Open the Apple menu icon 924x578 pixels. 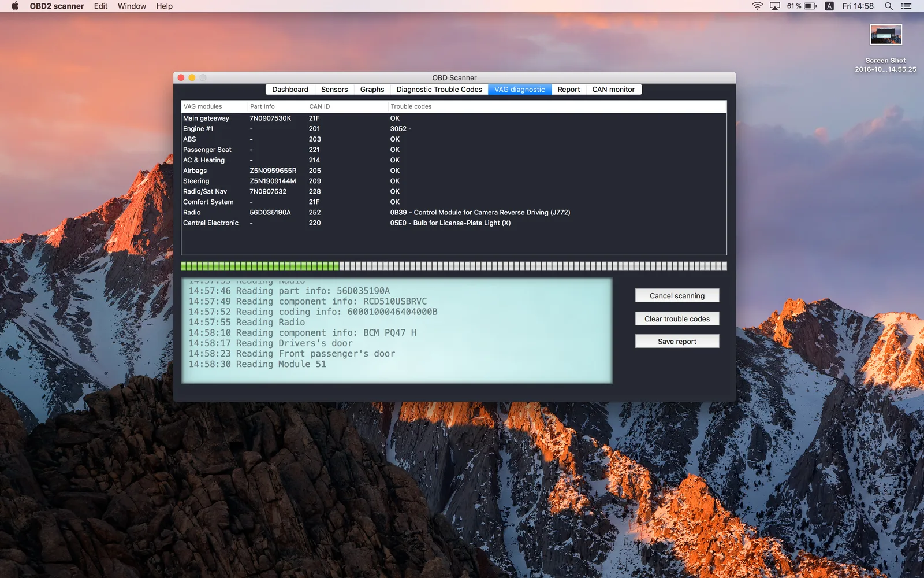[x=15, y=6]
